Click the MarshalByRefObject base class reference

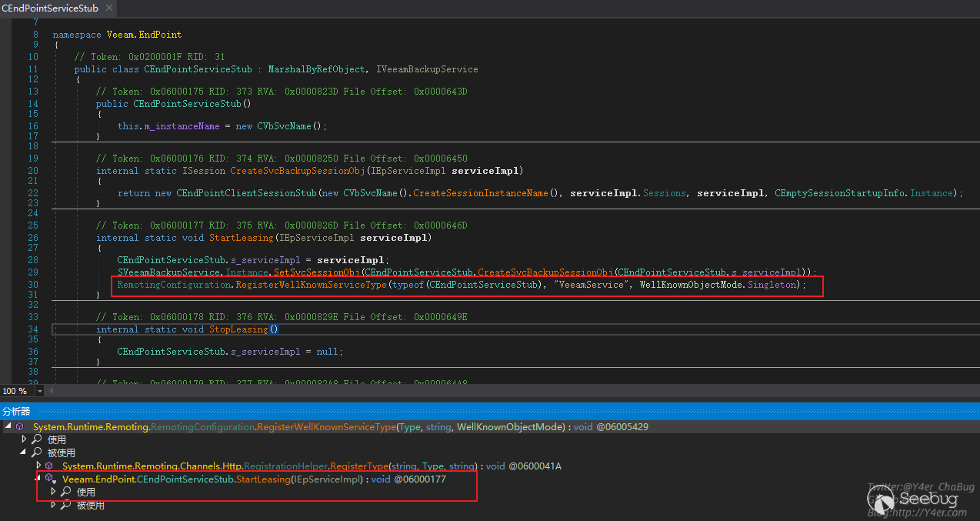tap(315, 69)
